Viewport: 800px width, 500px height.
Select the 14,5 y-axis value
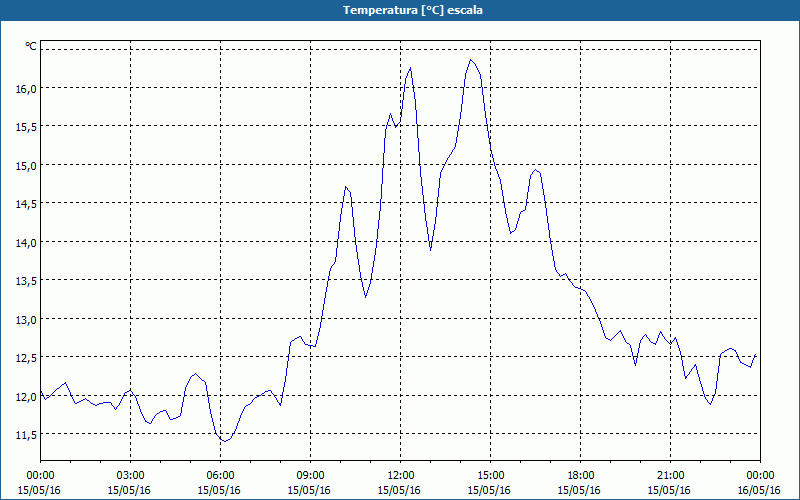pos(26,204)
